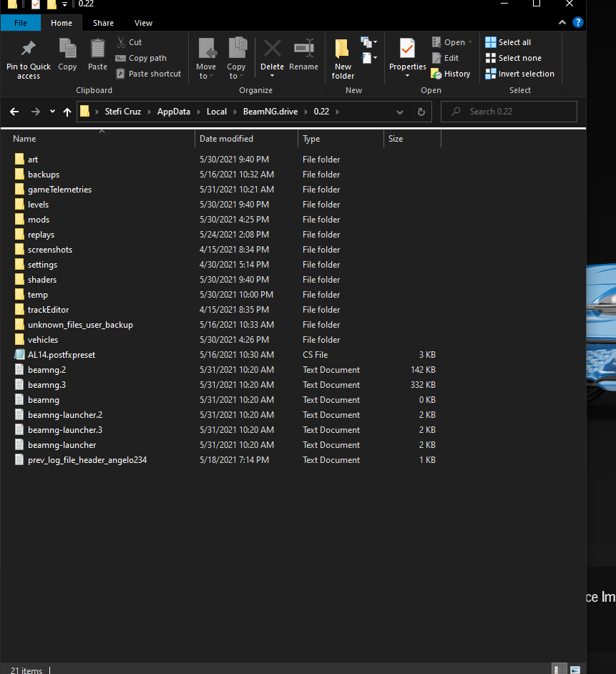This screenshot has width=616, height=674.
Task: Click the Cut scissors button
Action: click(x=129, y=42)
